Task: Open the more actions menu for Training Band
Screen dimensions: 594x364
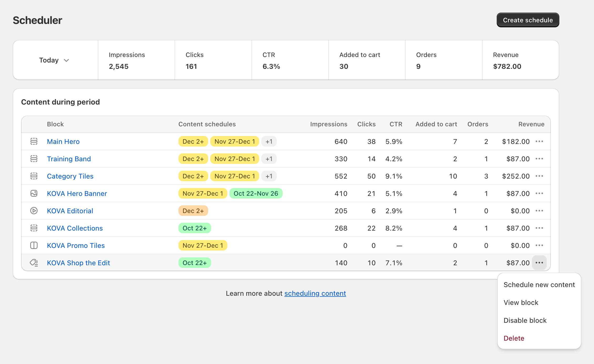Action: pyautogui.click(x=539, y=159)
